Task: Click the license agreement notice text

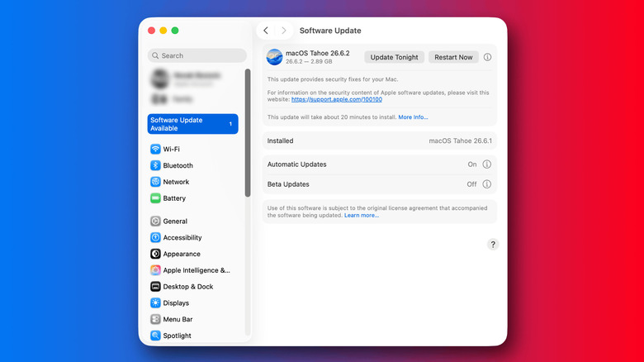Action: click(x=377, y=212)
